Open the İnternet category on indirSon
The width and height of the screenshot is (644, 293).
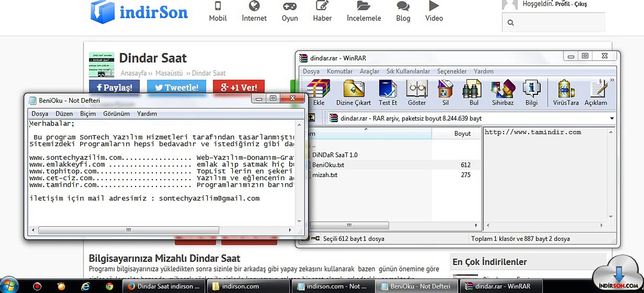point(254,12)
